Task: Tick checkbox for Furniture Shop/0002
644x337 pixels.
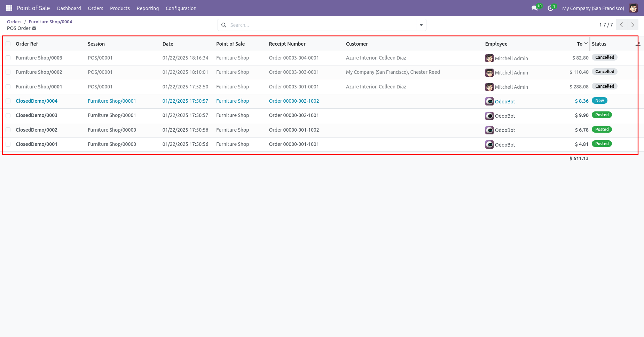Action: tap(8, 72)
